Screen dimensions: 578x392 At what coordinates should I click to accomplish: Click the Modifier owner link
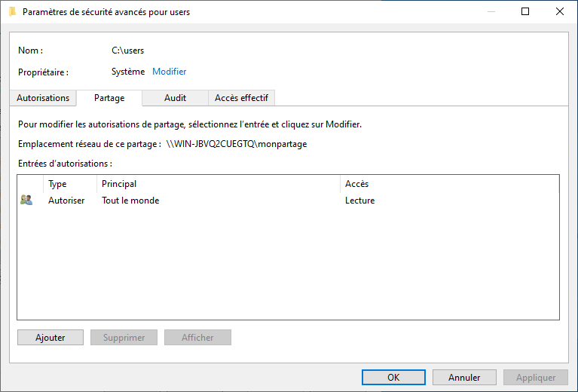click(x=169, y=72)
